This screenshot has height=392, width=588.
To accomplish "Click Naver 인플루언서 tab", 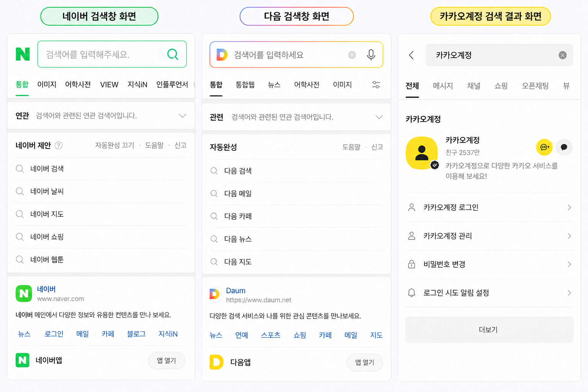I will point(172,85).
